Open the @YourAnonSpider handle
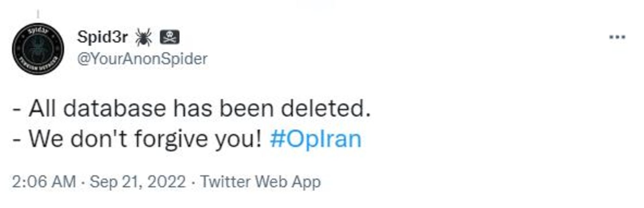644x208 pixels. 142,59
